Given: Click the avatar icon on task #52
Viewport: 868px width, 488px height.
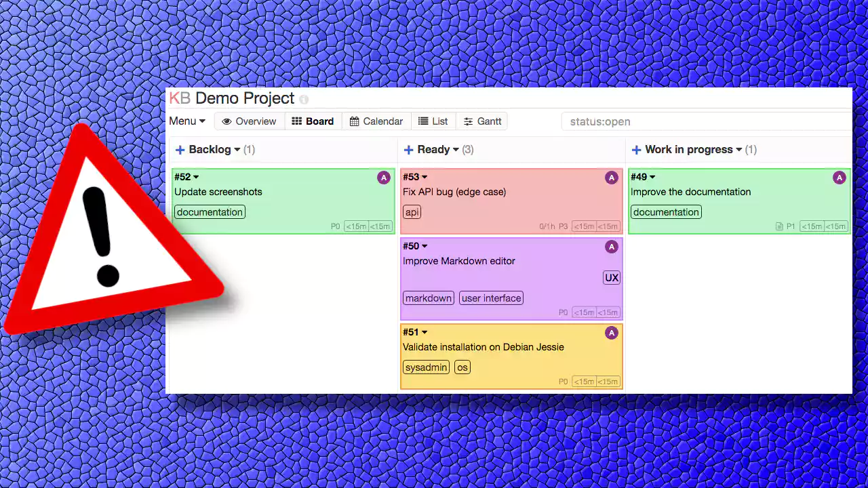Looking at the screenshot, I should 384,178.
